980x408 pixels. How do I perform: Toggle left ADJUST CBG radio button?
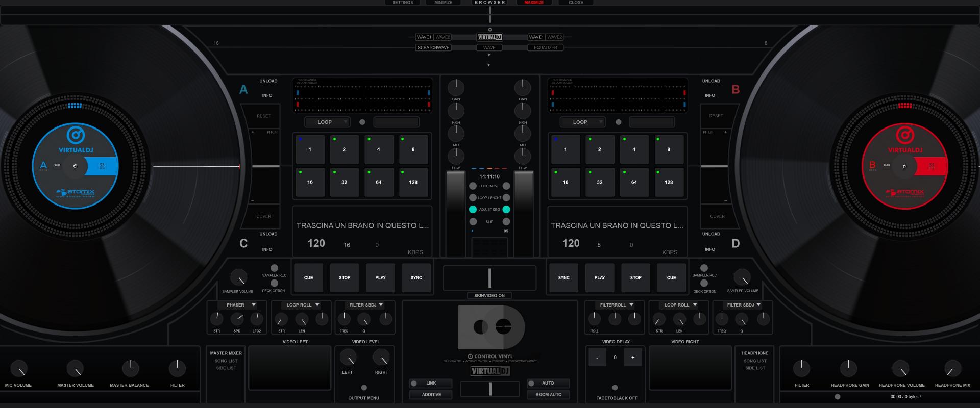click(x=473, y=210)
